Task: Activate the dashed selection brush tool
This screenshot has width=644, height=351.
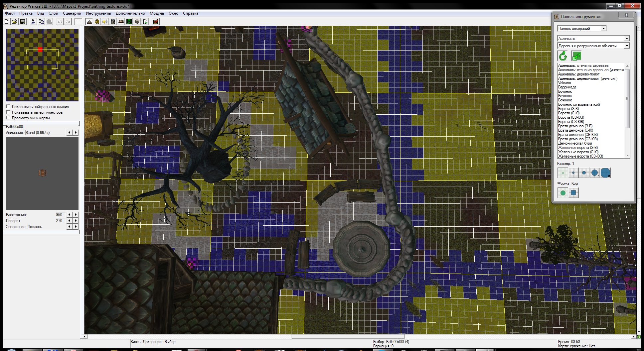Action: coord(79,22)
